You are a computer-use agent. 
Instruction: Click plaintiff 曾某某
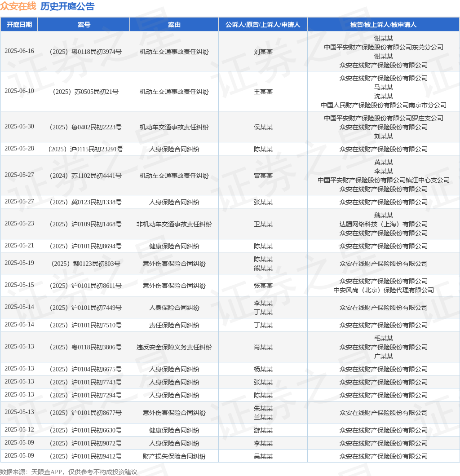263,176
